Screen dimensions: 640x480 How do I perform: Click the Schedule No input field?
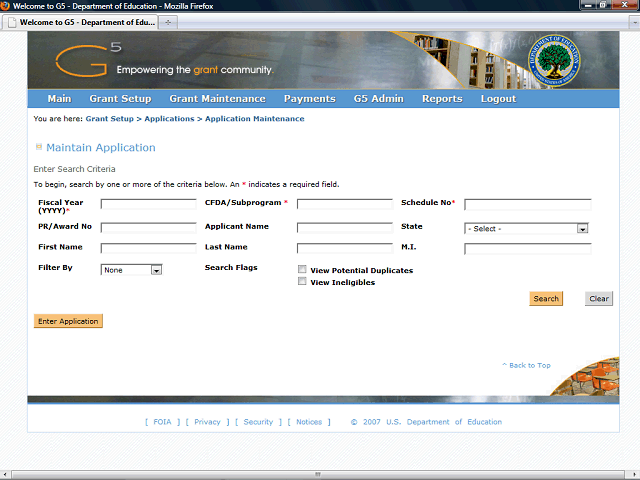coord(528,204)
